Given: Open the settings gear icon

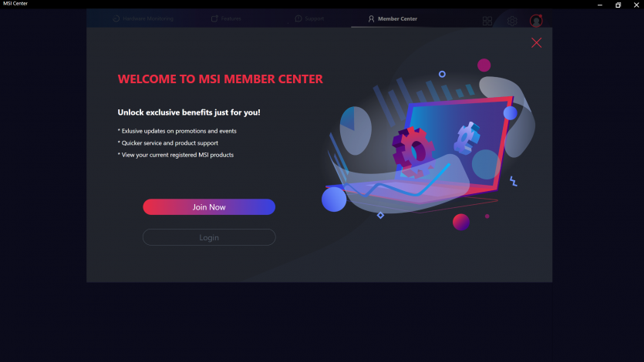Looking at the screenshot, I should [x=512, y=21].
